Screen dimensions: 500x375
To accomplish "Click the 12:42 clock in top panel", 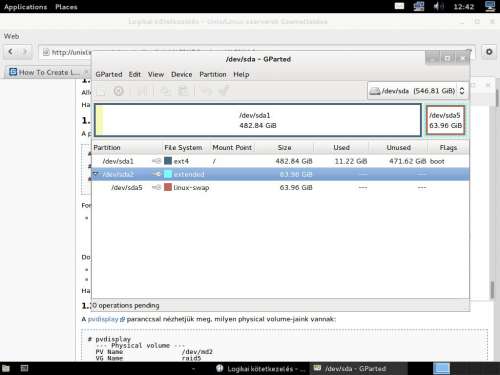I will click(x=463, y=7).
